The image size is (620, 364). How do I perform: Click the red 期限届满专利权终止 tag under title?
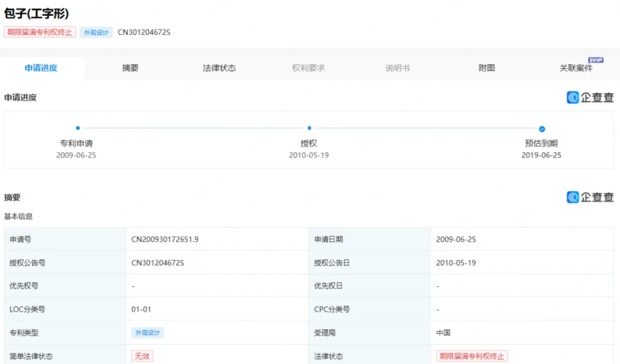tap(40, 32)
